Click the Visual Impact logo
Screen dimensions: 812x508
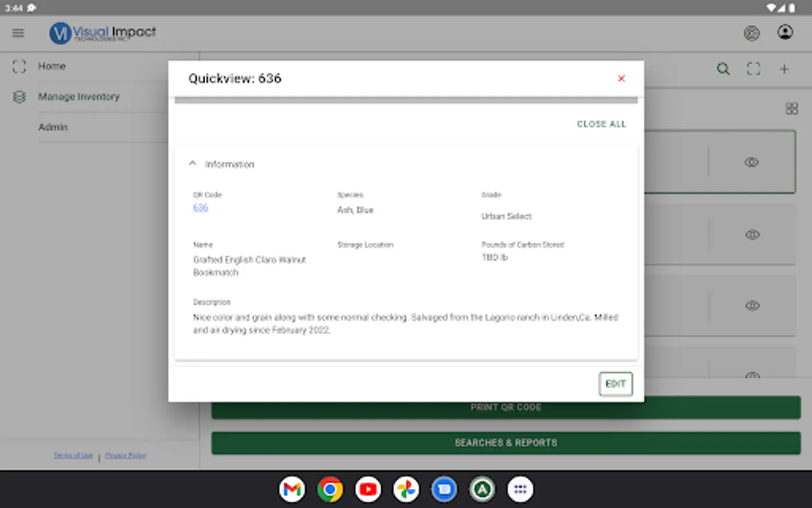pos(103,33)
